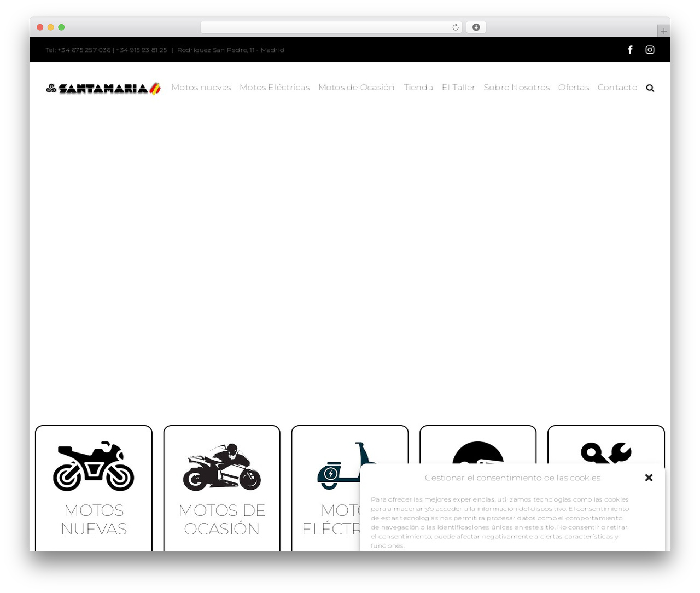Screen dimensions: 700x593
Task: Dismiss the cookie consent dialog
Action: [649, 478]
